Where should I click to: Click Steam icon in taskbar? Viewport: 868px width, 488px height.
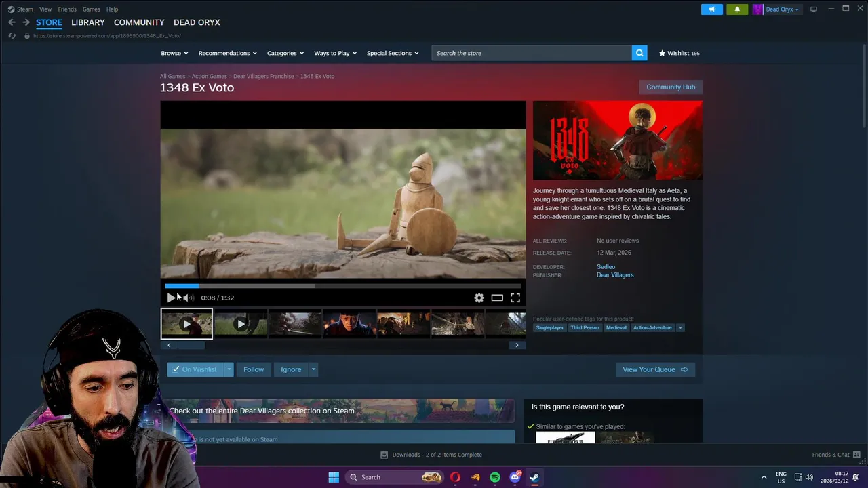[x=534, y=477]
